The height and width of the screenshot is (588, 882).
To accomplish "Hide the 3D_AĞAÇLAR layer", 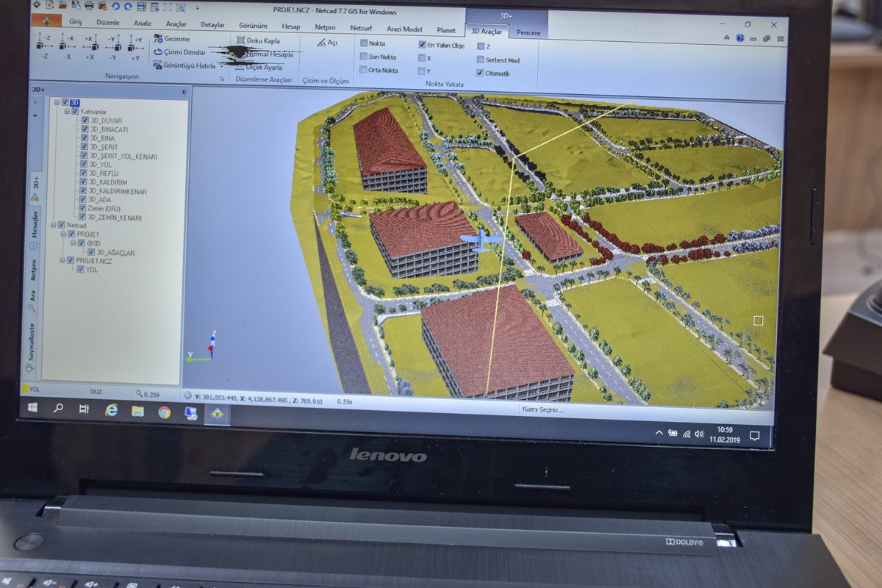I will (x=93, y=252).
